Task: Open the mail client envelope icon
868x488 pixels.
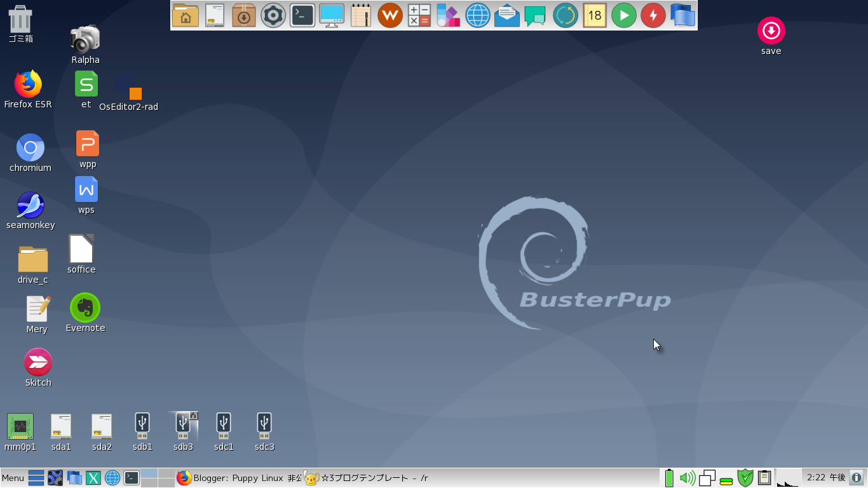Action: point(506,14)
